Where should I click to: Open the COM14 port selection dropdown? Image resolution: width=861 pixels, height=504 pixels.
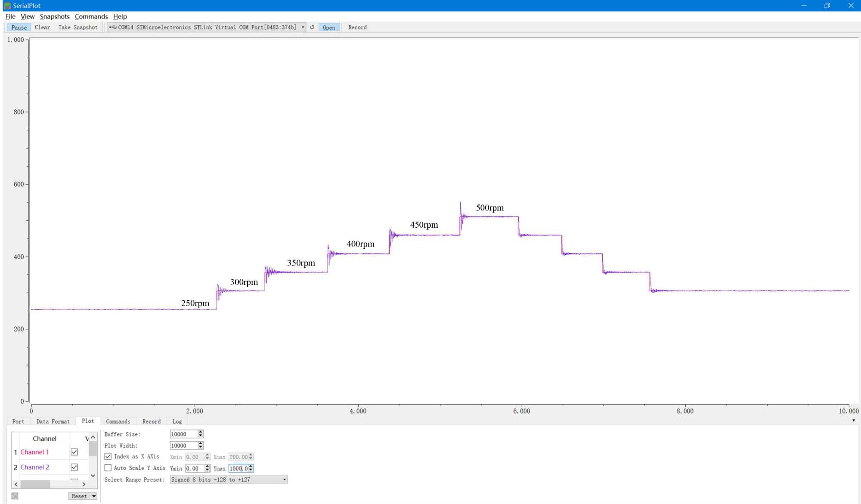(303, 27)
